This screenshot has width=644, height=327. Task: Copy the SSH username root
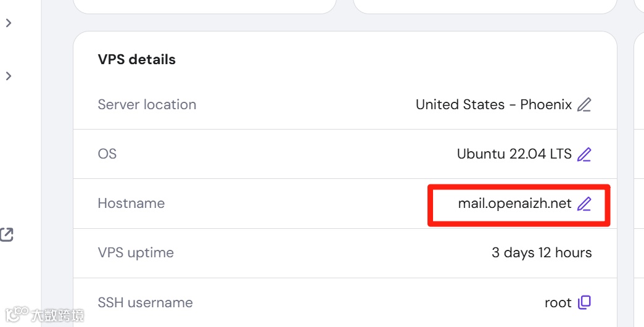pyautogui.click(x=584, y=302)
